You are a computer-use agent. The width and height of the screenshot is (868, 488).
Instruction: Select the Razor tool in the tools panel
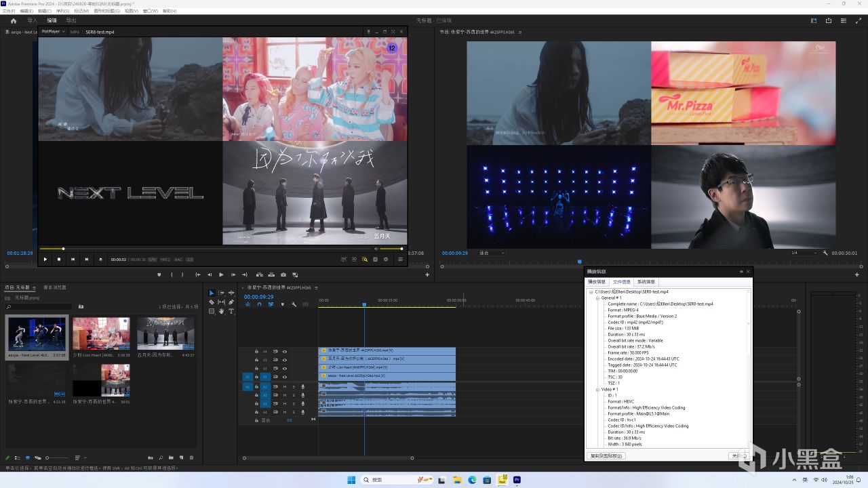(212, 302)
